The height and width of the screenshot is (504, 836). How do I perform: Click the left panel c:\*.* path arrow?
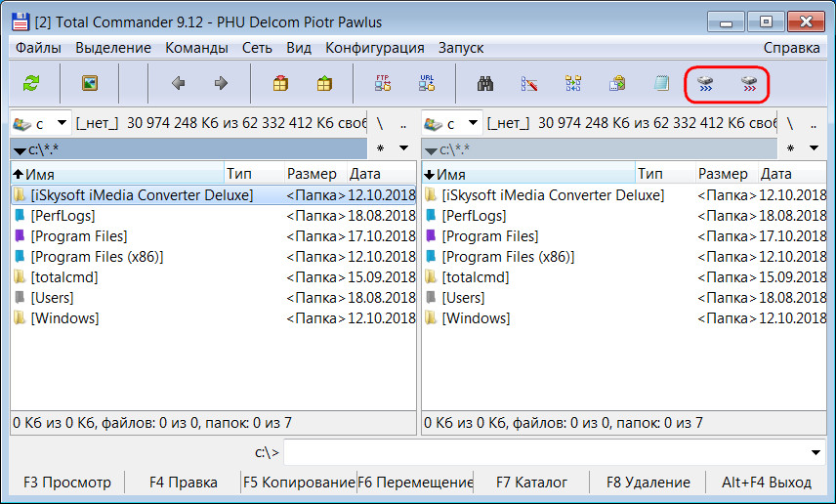[x=20, y=151]
